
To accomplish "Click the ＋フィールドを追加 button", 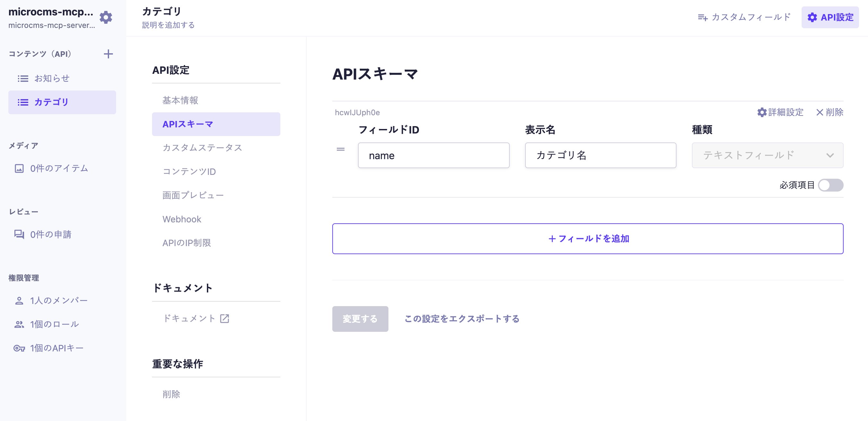I will point(588,239).
